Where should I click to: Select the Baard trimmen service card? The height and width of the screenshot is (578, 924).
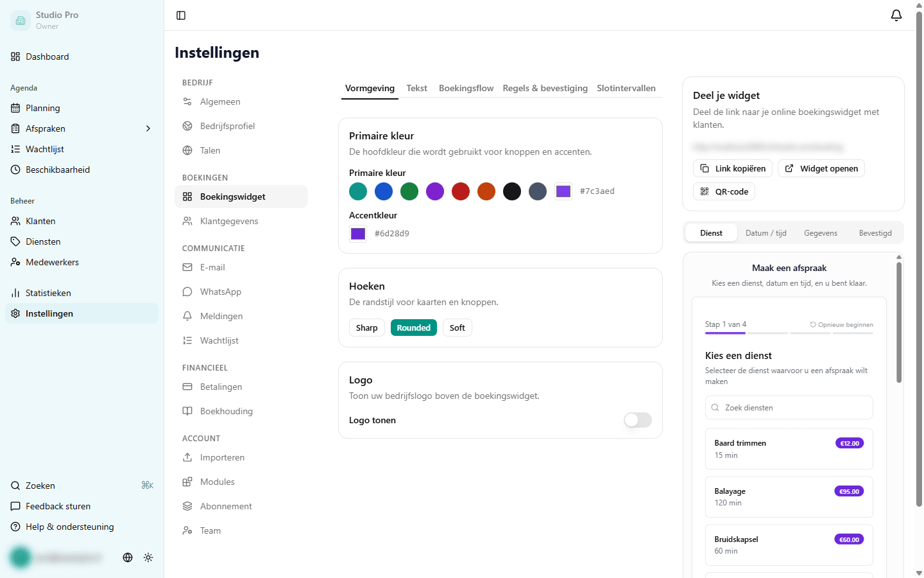point(789,449)
